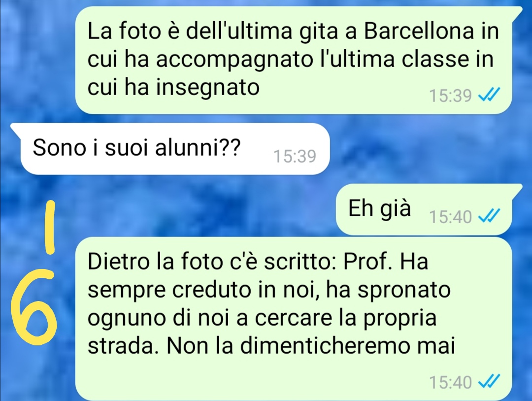Click the read receipt ticks beside "Eh già"
Screen dimensions: 532x401
coord(489,216)
